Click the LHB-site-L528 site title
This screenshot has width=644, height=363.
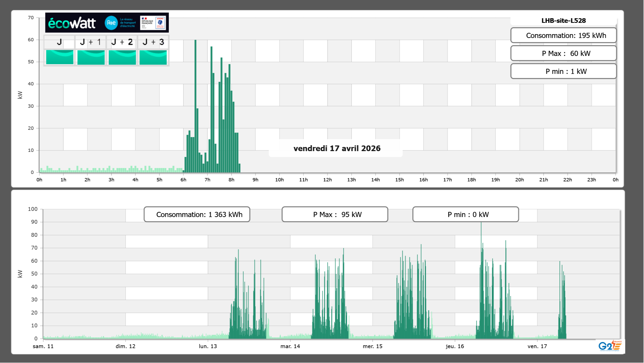click(x=563, y=21)
